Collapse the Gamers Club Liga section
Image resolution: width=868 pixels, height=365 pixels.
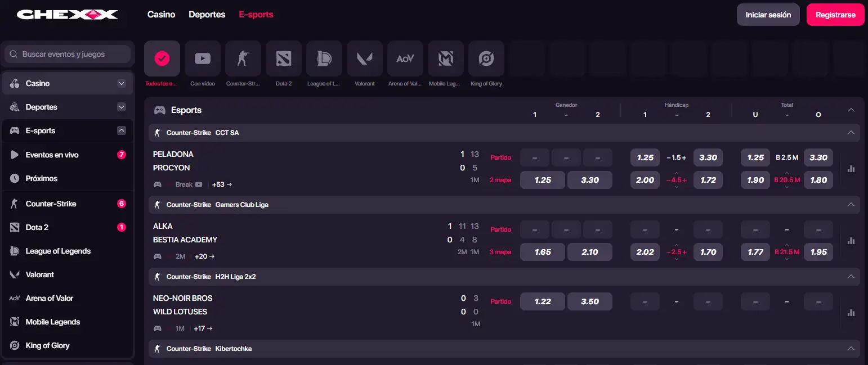(851, 205)
